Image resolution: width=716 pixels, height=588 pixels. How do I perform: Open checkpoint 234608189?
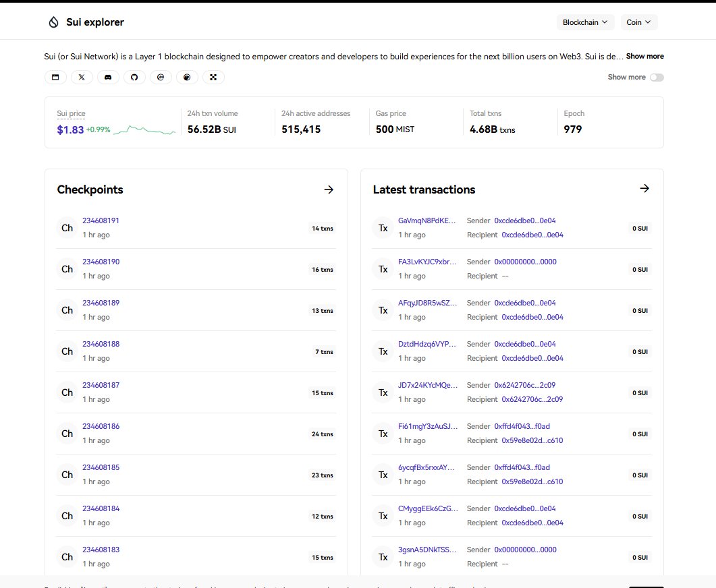[101, 303]
